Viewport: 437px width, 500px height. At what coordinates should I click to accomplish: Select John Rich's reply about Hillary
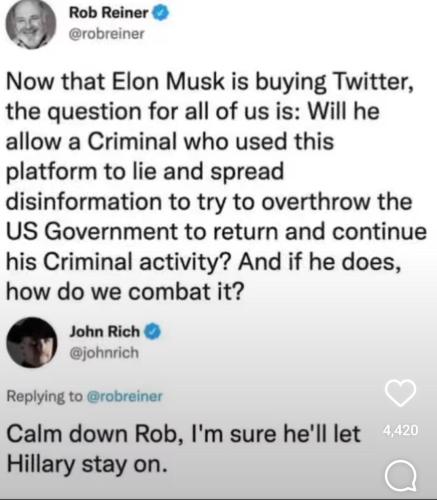click(183, 449)
